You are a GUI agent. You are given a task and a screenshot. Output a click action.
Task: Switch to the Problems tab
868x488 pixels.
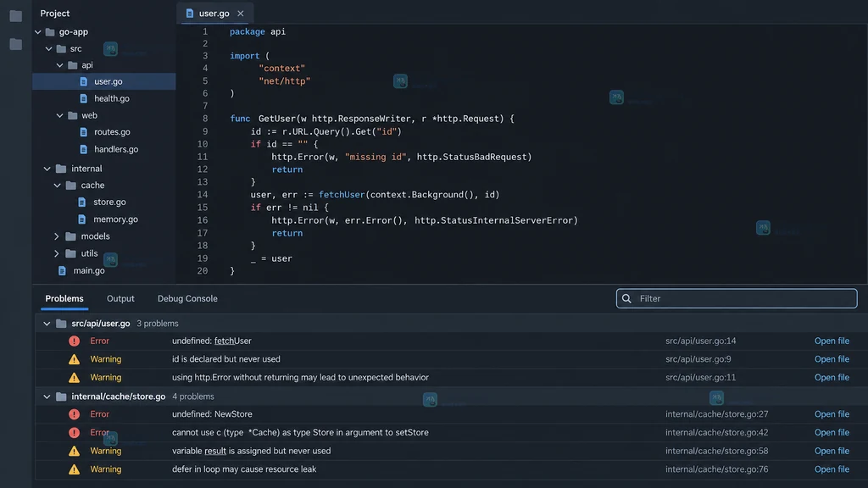(x=64, y=299)
